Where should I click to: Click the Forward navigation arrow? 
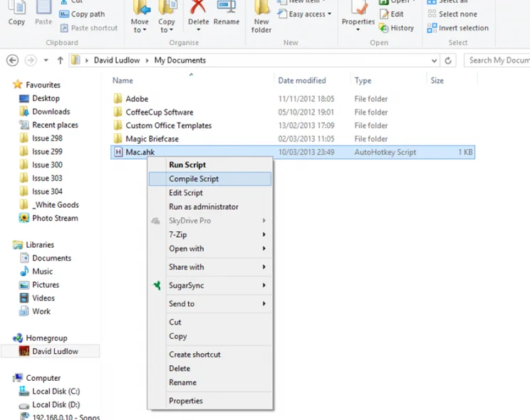[x=31, y=61]
